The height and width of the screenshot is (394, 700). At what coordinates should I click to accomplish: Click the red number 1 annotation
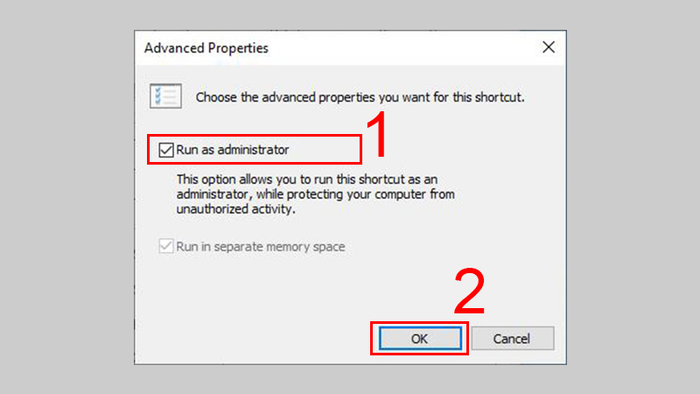(379, 135)
